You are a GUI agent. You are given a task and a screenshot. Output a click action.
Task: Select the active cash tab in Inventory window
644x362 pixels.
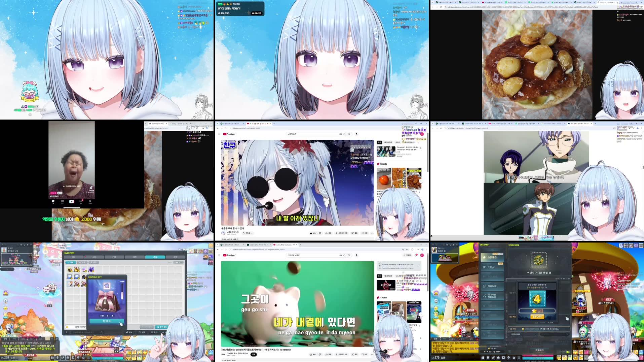point(155,257)
